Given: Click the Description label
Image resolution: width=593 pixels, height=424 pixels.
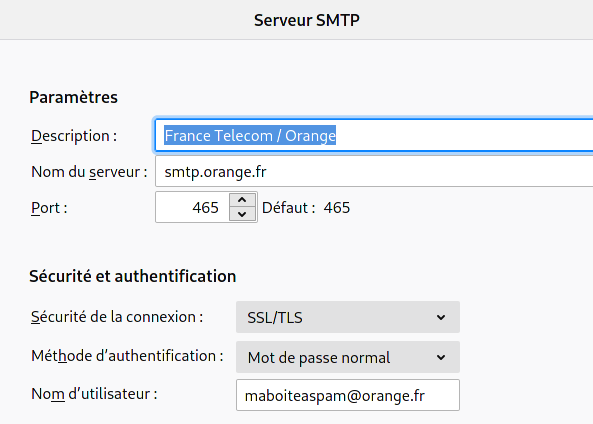Looking at the screenshot, I should [74, 136].
